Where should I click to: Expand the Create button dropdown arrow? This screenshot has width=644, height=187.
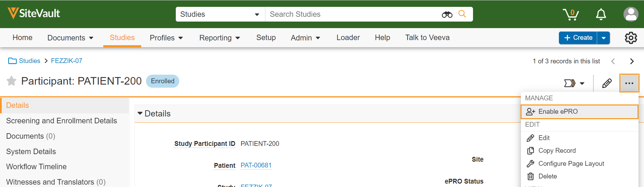point(604,38)
